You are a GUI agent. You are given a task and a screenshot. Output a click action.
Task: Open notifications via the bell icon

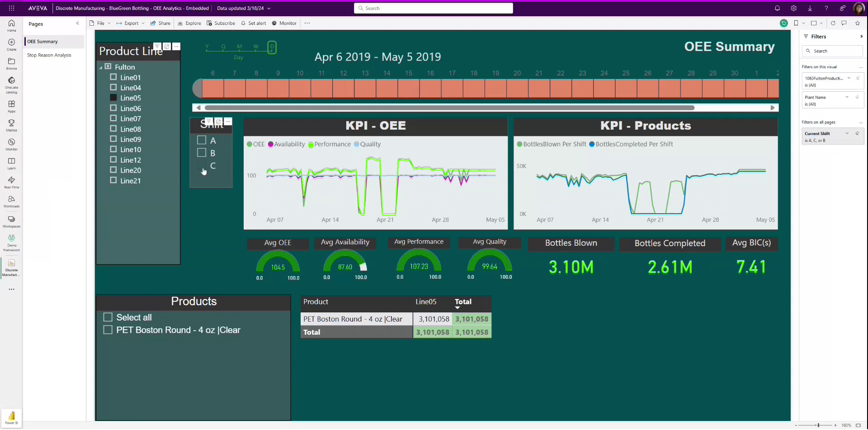[x=777, y=8]
